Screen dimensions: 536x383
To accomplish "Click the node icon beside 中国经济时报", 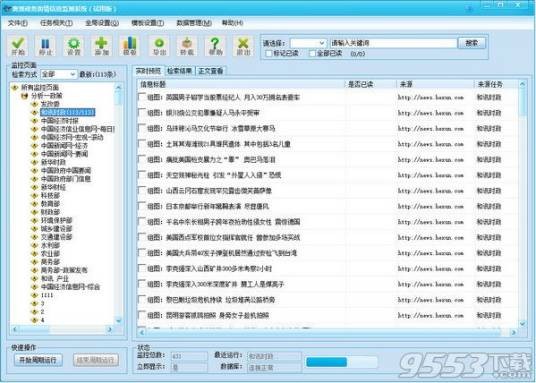I will (x=34, y=121).
